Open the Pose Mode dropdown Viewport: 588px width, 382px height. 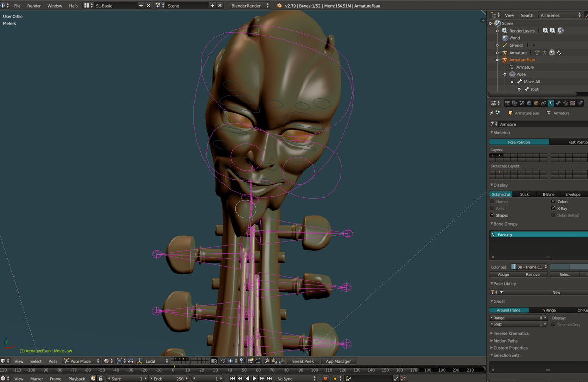click(x=81, y=361)
